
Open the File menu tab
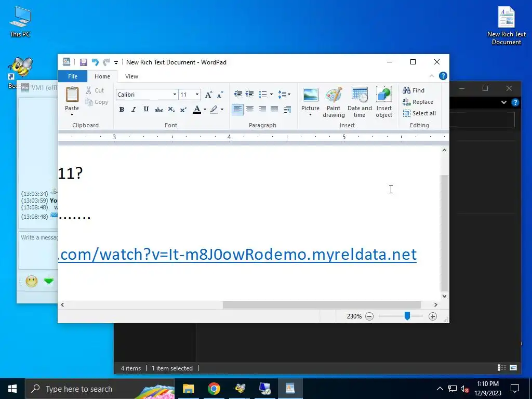(x=73, y=76)
